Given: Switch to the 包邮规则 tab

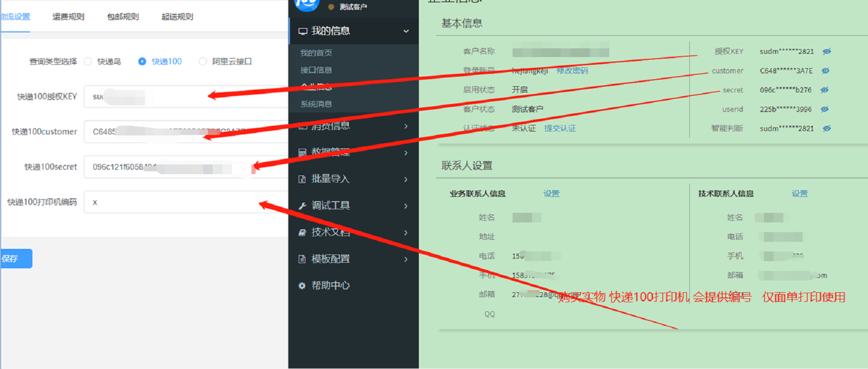Looking at the screenshot, I should [123, 17].
